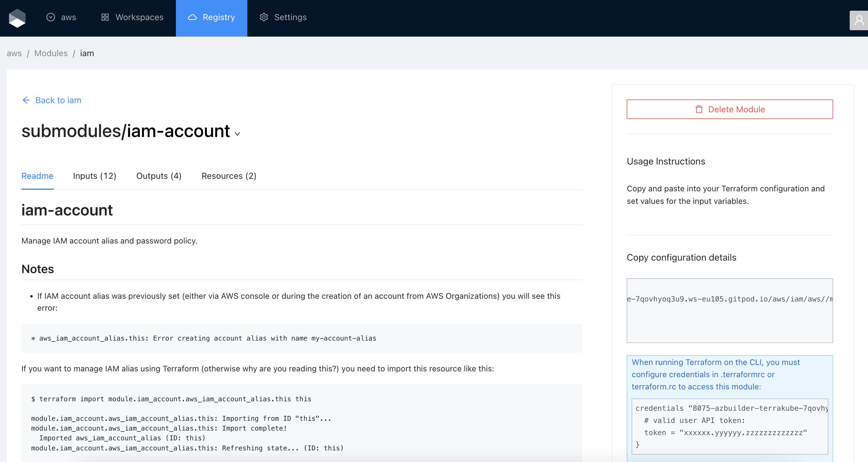Switch to the Outputs (4) tab
868x462 pixels.
click(159, 176)
